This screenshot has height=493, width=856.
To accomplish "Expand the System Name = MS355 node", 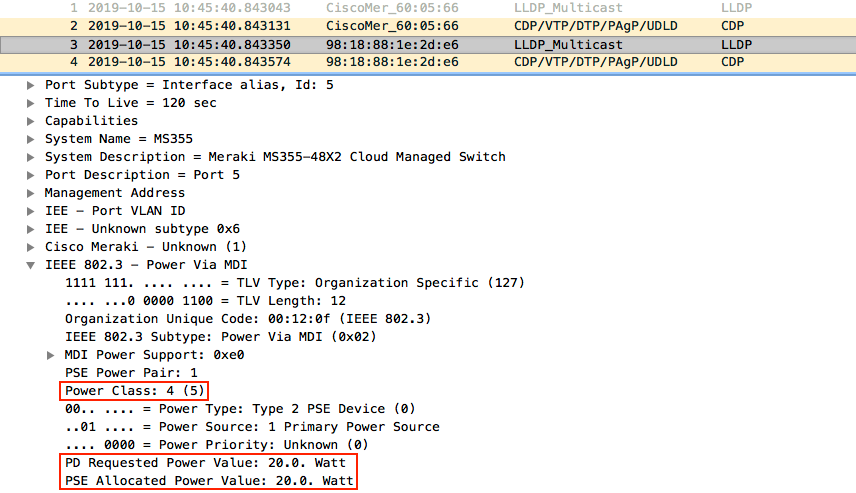I will coord(31,139).
